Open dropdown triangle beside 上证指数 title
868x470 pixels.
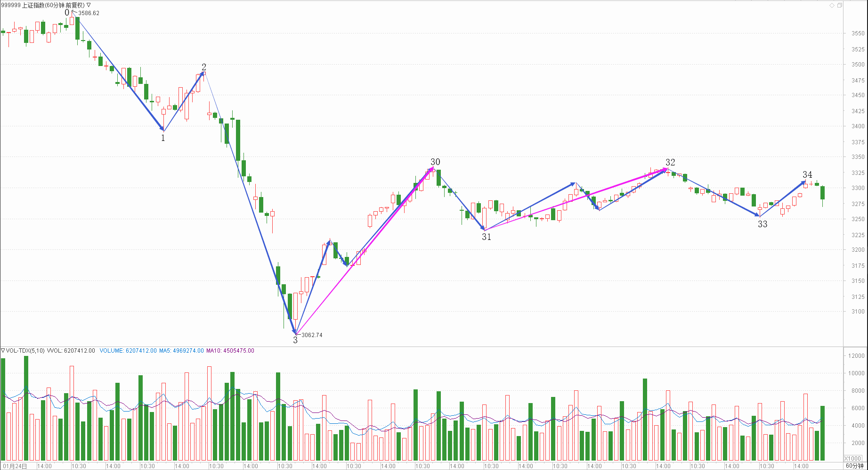coord(89,5)
